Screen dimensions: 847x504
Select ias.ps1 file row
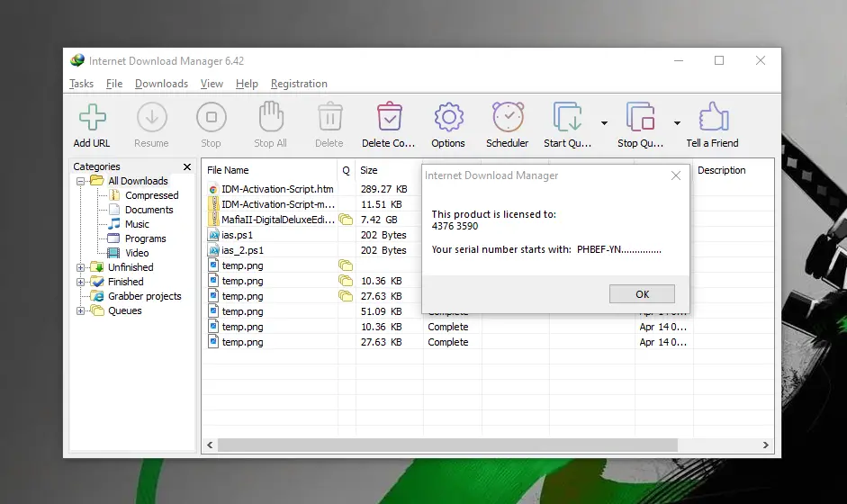tap(237, 235)
